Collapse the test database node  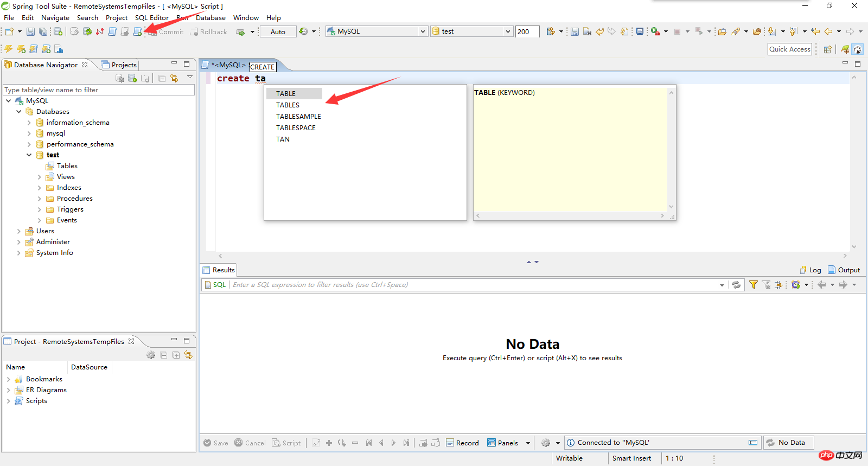tap(29, 155)
